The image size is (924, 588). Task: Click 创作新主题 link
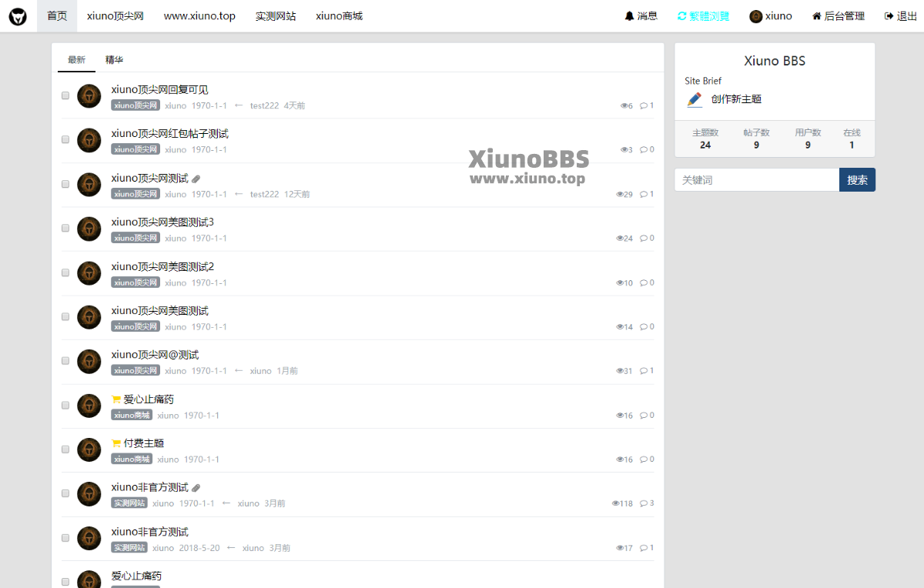click(x=736, y=99)
